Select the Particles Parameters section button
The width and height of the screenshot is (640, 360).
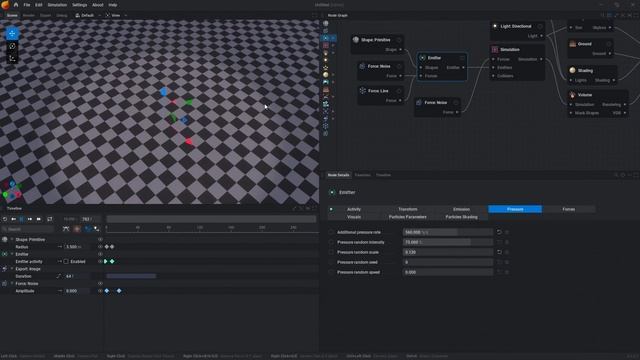coord(408,217)
